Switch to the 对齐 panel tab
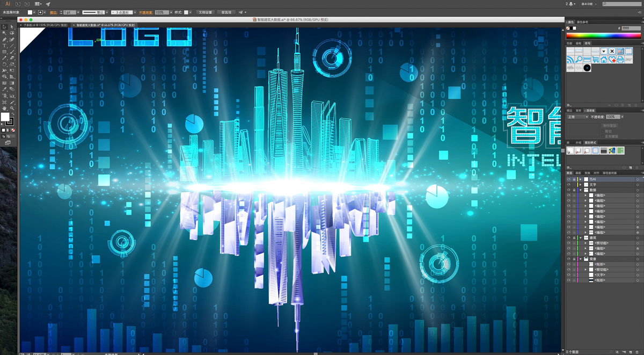Viewport: 644px width, 355px height. [596, 173]
